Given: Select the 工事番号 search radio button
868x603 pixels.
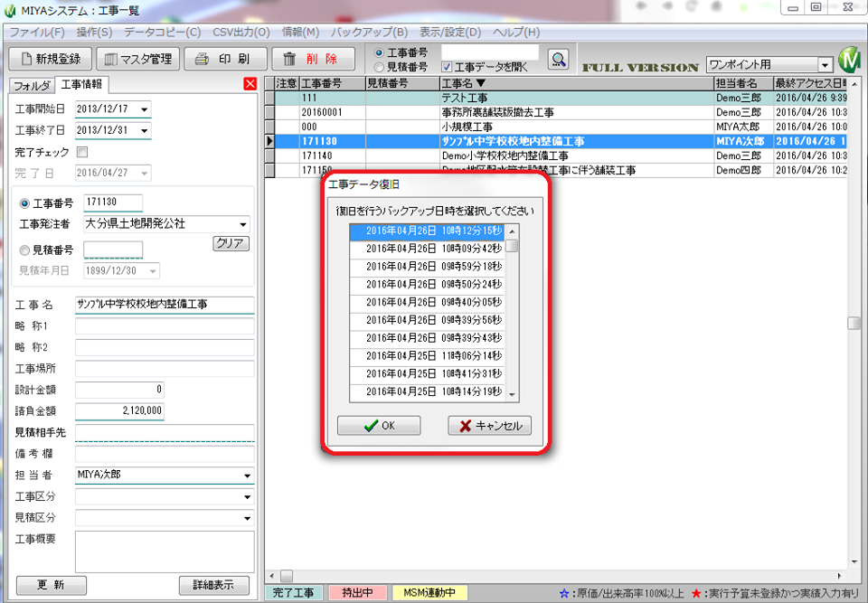Looking at the screenshot, I should click(379, 53).
